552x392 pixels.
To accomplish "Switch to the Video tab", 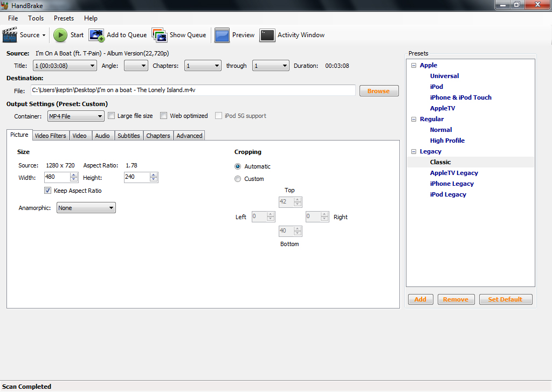I will [80, 136].
